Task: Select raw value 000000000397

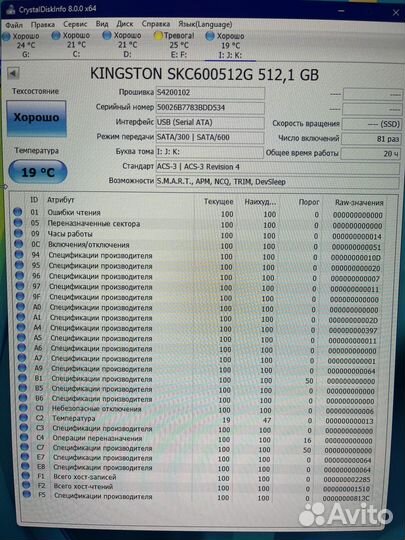Action: click(353, 331)
